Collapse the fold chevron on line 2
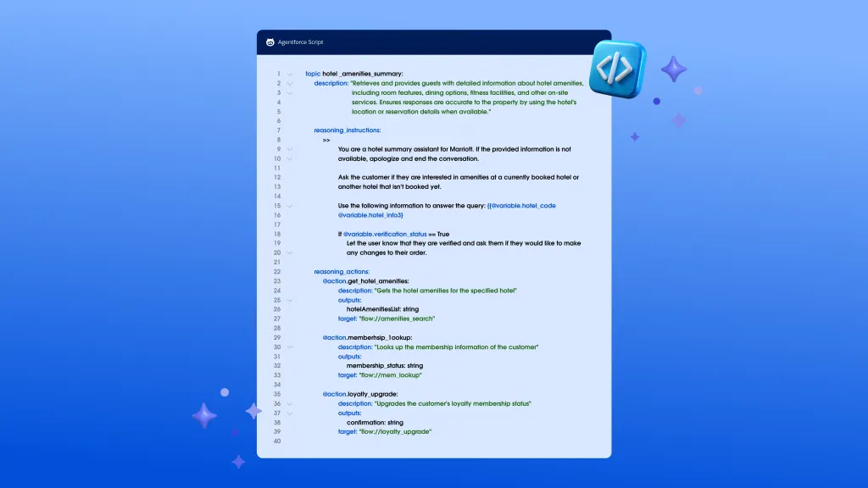This screenshot has width=868, height=488. [290, 84]
